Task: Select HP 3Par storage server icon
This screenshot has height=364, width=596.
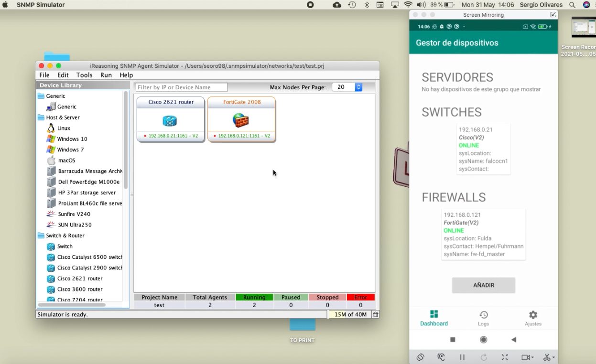Action: coord(51,193)
